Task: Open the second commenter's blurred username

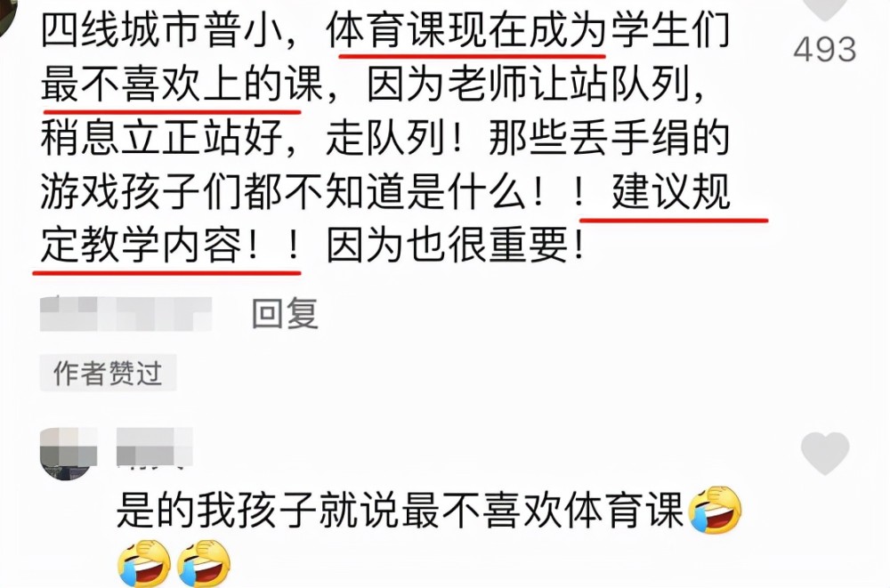Action: point(154,447)
